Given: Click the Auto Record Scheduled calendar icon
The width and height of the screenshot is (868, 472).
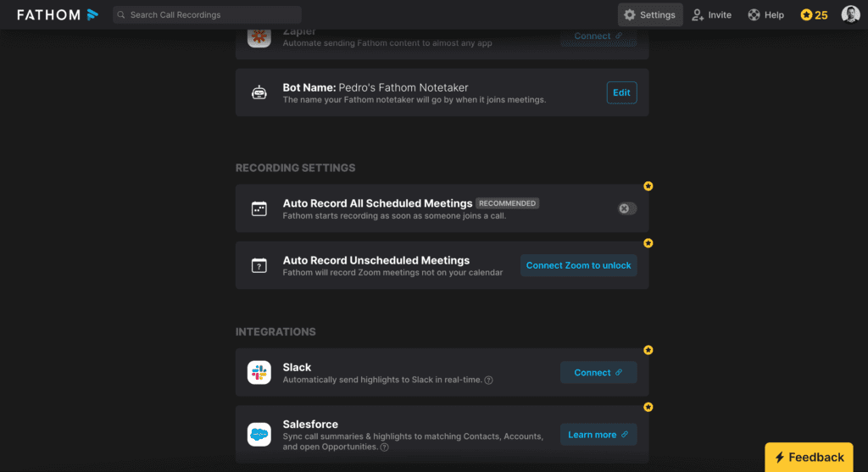Looking at the screenshot, I should pyautogui.click(x=259, y=208).
